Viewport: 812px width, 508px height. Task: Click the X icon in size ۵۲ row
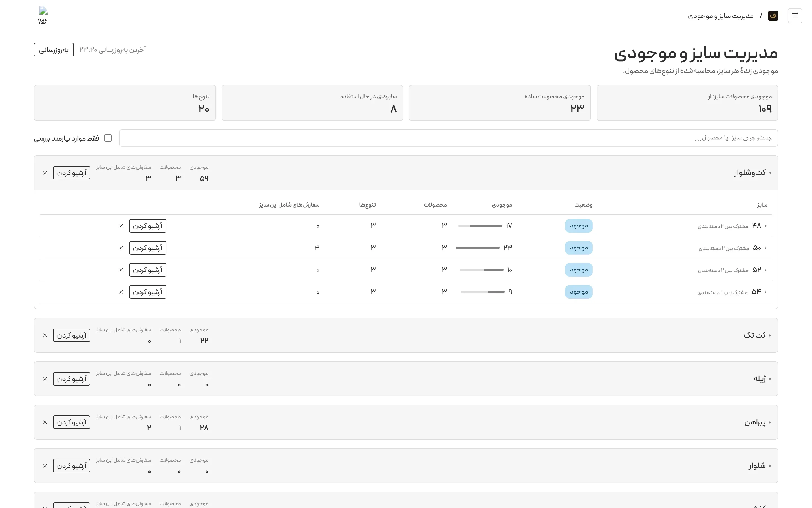[x=121, y=270]
